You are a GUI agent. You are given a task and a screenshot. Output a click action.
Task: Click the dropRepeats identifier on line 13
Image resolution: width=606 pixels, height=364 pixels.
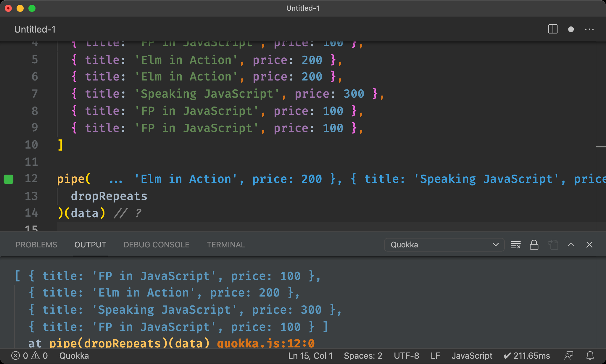point(109,196)
